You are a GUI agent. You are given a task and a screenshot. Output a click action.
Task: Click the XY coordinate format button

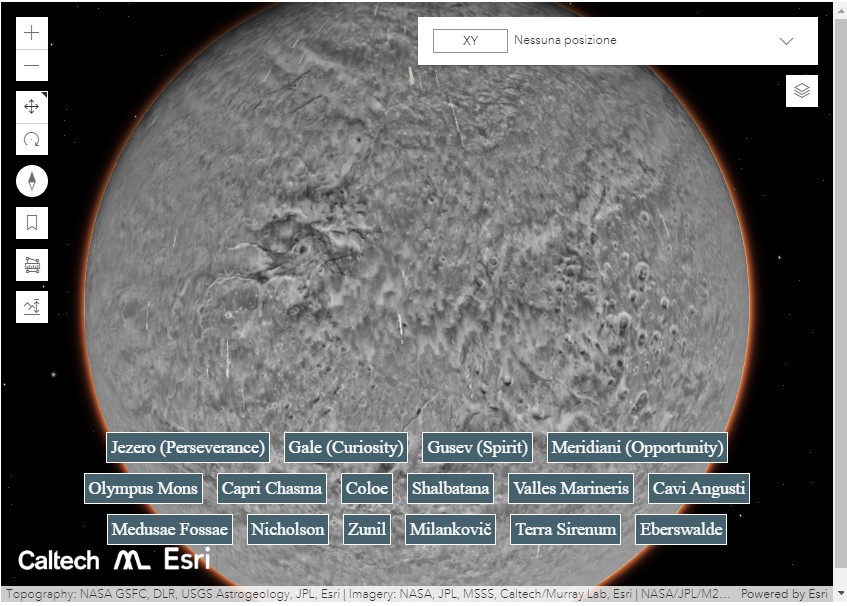point(470,41)
